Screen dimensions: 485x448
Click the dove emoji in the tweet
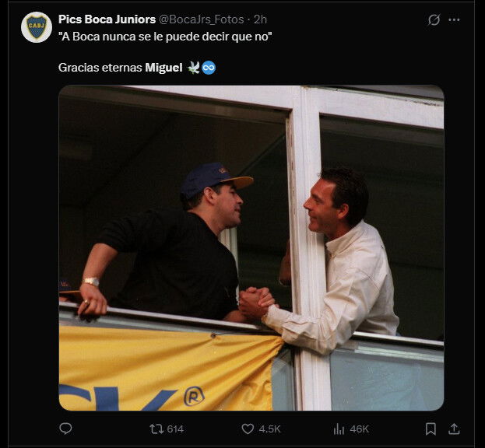click(193, 68)
